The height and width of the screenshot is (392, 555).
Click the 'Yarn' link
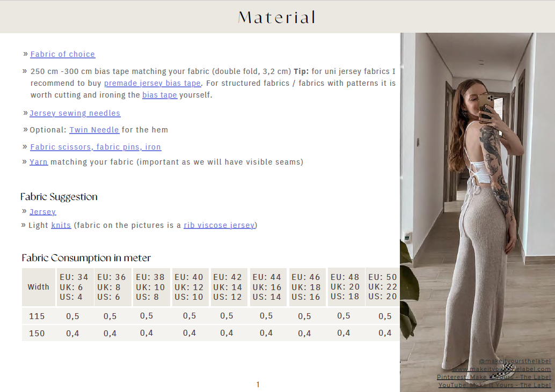click(39, 162)
